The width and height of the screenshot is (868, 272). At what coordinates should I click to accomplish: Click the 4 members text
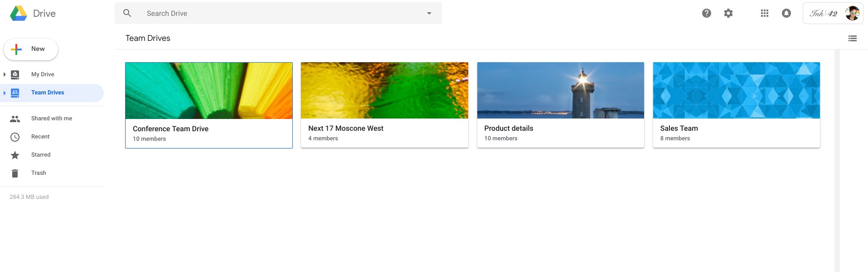tap(323, 138)
